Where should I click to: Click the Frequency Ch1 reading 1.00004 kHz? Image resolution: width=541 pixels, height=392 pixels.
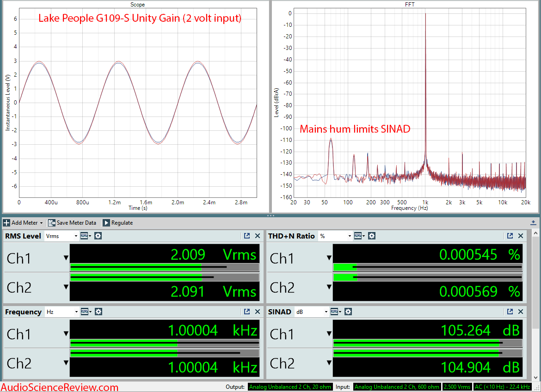[213, 331]
